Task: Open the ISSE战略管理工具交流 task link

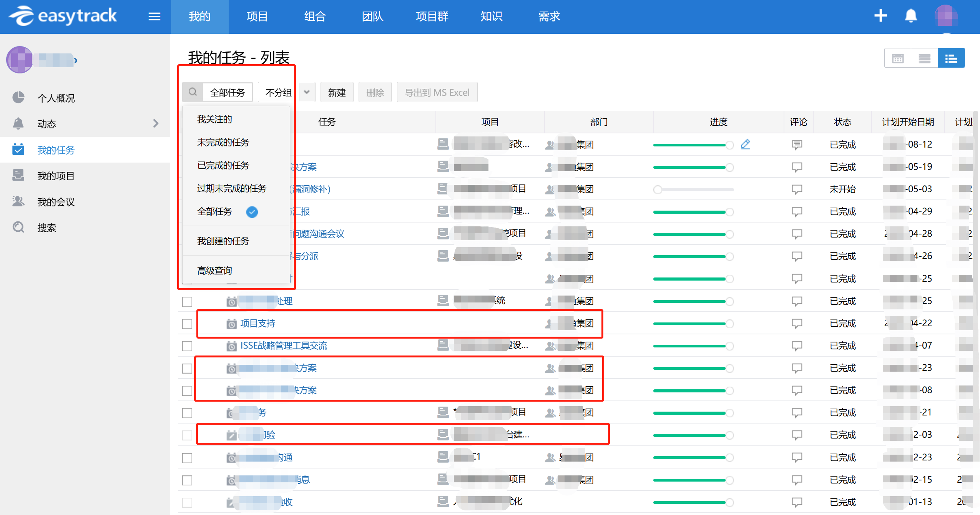Action: pos(284,346)
